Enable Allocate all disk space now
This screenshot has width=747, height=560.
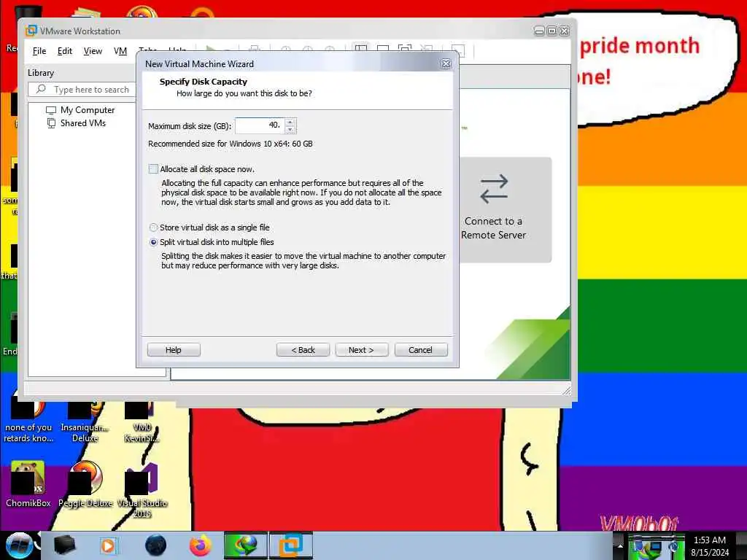tap(153, 169)
